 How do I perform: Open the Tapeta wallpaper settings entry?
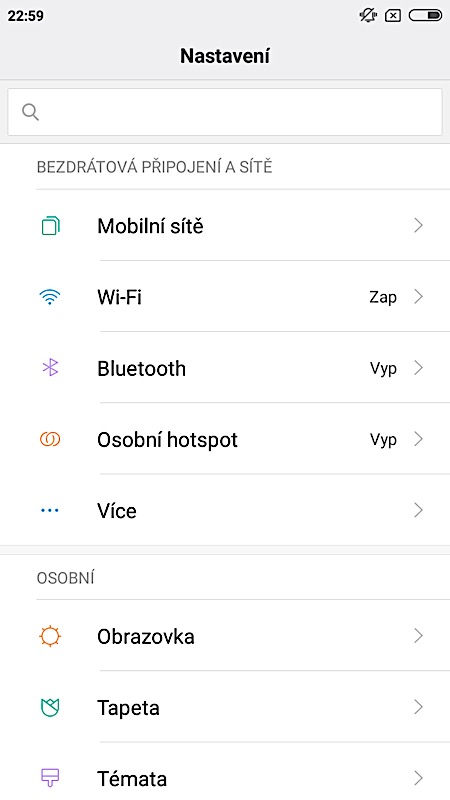click(225, 707)
